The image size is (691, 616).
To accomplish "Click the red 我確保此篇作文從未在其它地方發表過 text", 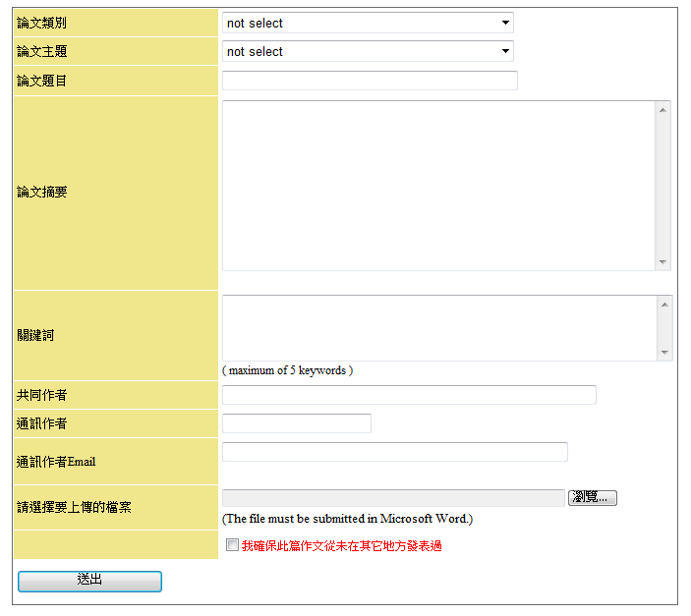I will tap(341, 546).
